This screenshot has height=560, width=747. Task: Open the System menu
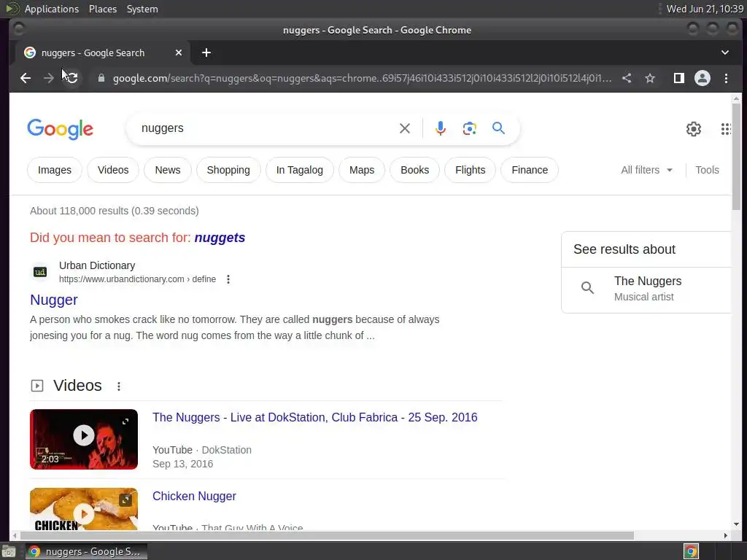click(x=142, y=9)
